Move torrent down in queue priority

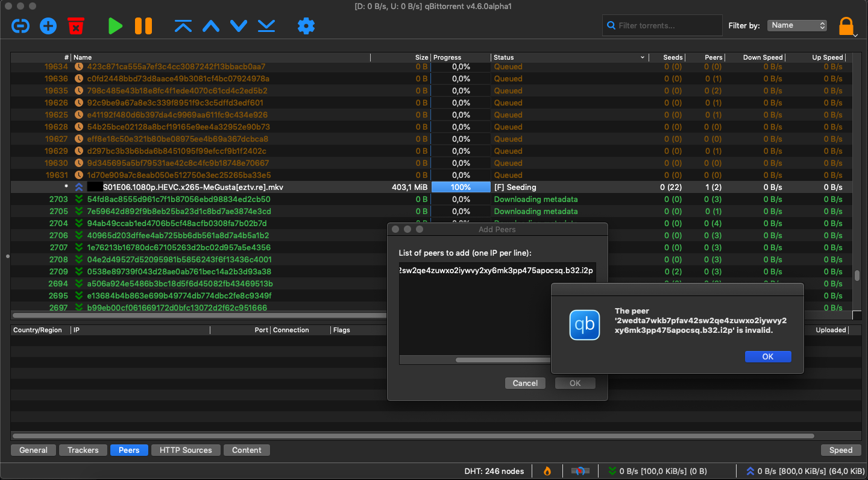click(238, 26)
